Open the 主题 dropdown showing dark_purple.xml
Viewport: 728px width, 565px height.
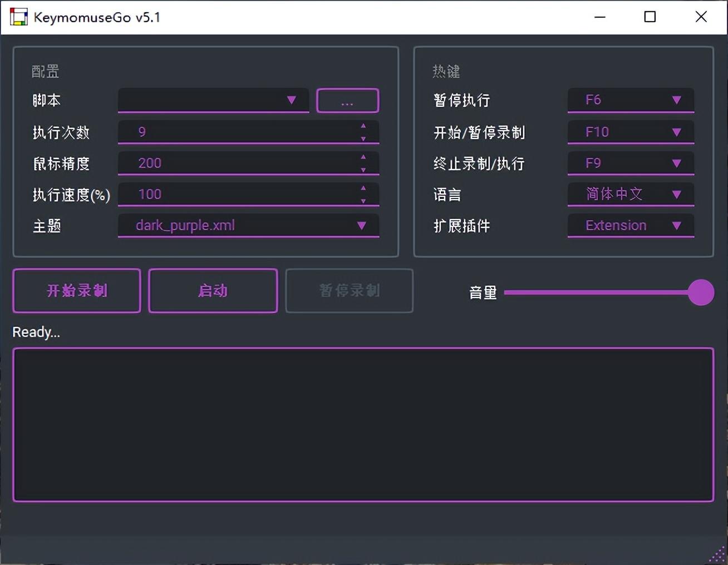[x=248, y=225]
